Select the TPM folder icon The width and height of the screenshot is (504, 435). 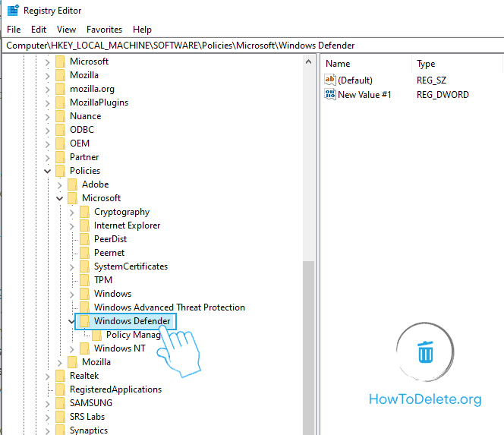tap(85, 280)
